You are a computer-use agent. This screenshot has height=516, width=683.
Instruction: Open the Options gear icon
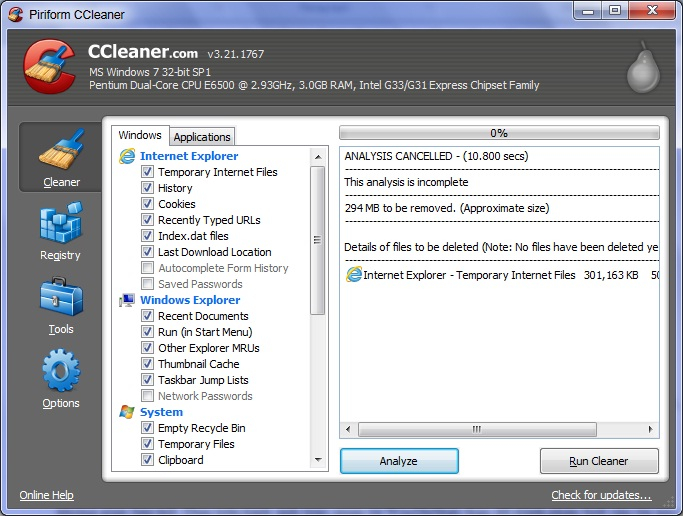click(x=61, y=370)
